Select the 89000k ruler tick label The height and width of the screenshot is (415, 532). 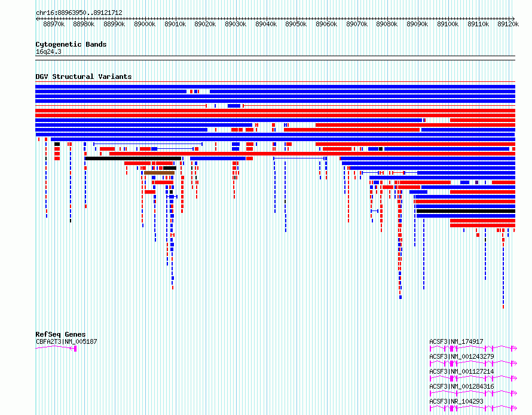pyautogui.click(x=145, y=24)
